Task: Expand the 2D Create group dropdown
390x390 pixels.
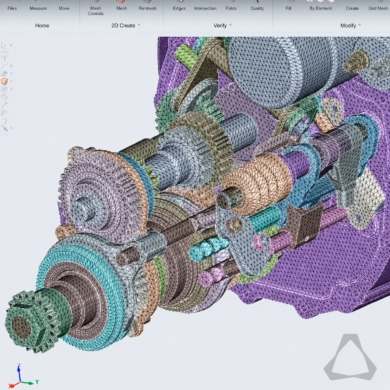Action: point(139,25)
